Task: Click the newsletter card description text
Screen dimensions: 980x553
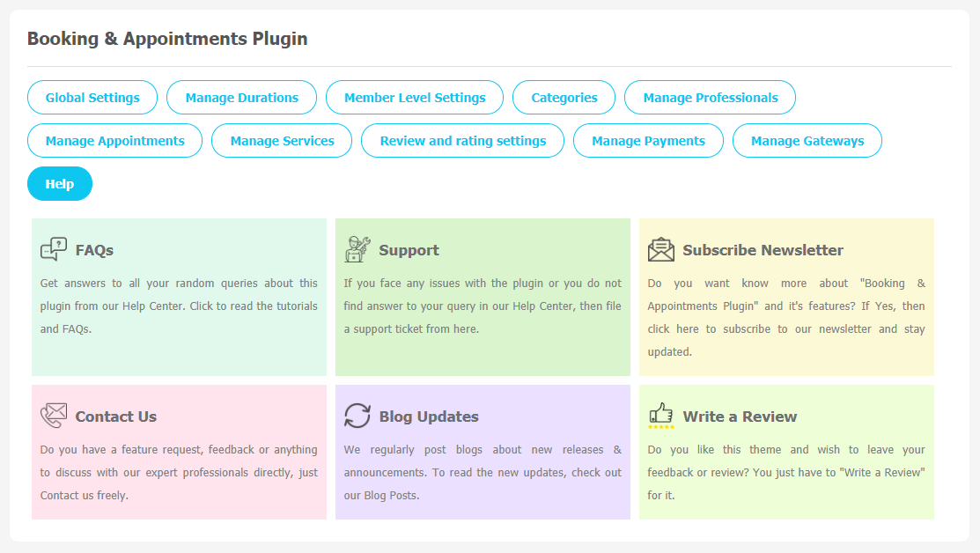Action: click(x=786, y=317)
